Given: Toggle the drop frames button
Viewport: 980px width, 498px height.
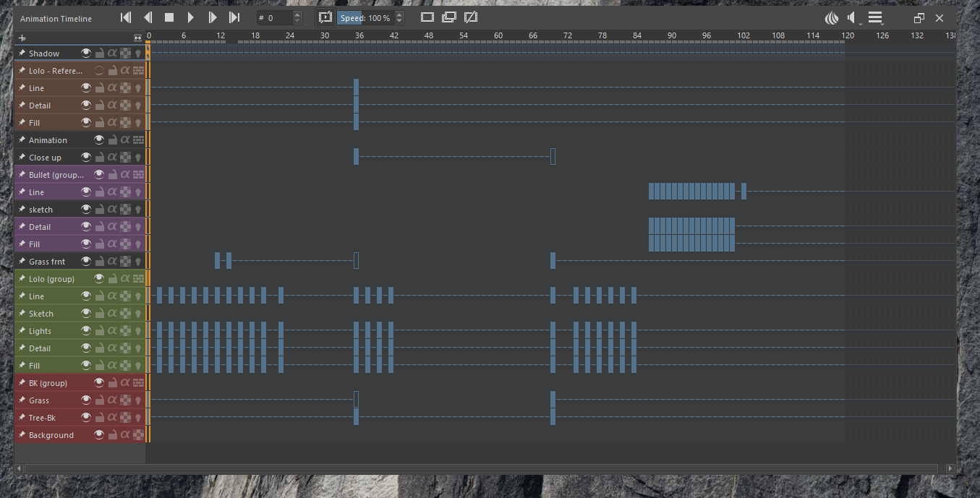Looking at the screenshot, I should pyautogui.click(x=325, y=17).
